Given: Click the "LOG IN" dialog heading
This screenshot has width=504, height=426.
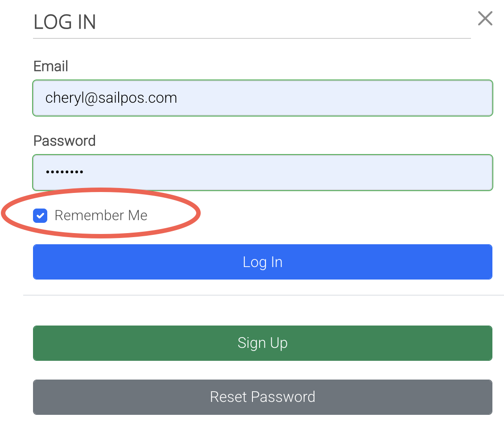Looking at the screenshot, I should tap(65, 22).
